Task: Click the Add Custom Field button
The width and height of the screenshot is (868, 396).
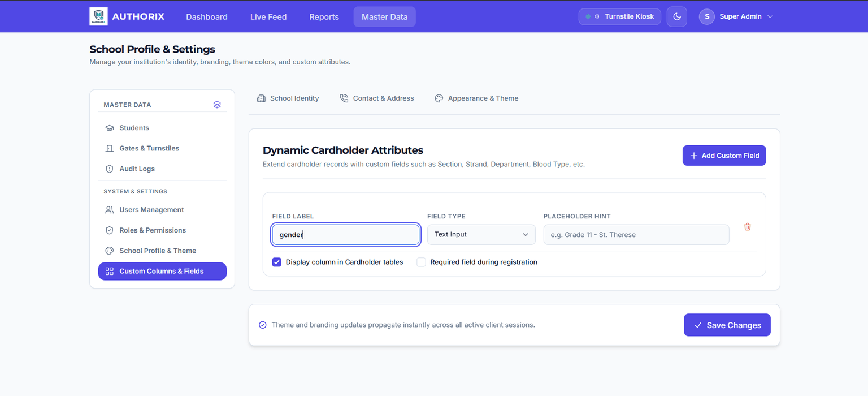Action: tap(724, 156)
